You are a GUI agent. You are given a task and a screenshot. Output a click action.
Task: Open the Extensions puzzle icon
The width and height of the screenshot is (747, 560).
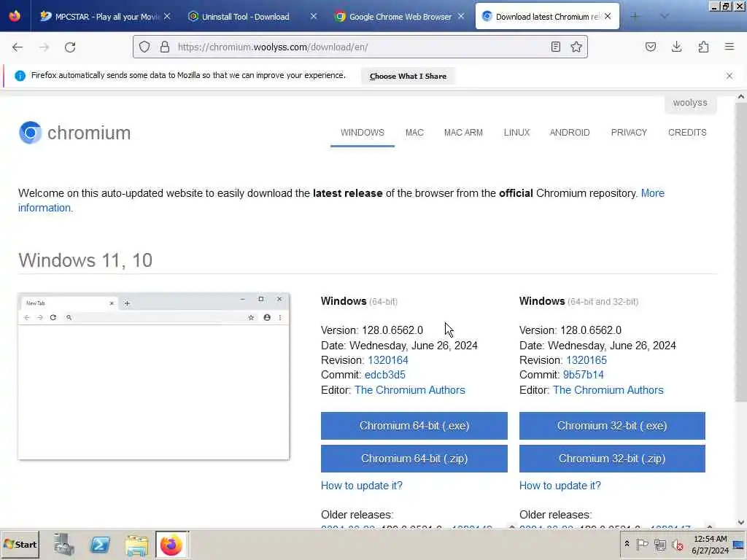point(703,47)
